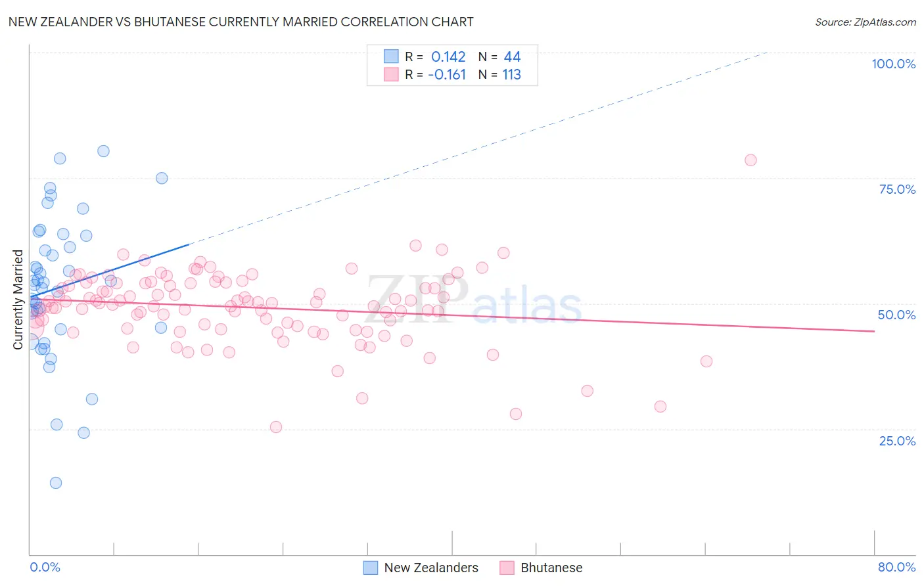
Task: Click the 25.0% y-axis label
Action: tap(897, 441)
